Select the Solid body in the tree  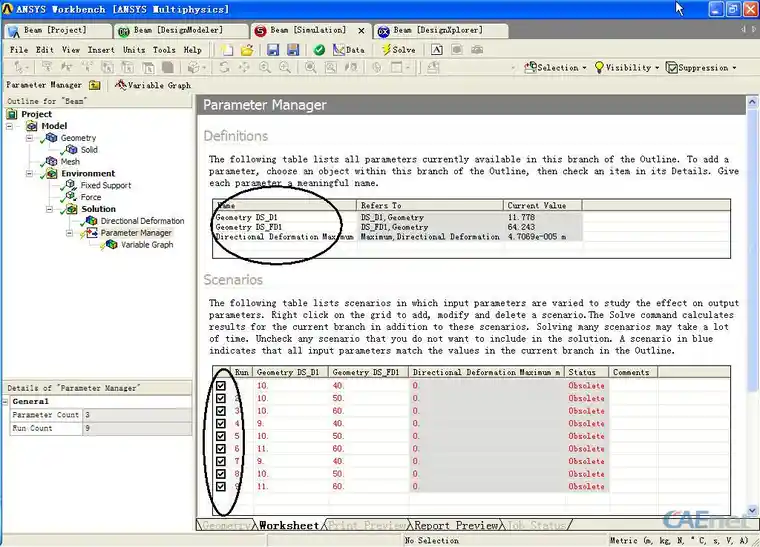coord(89,150)
